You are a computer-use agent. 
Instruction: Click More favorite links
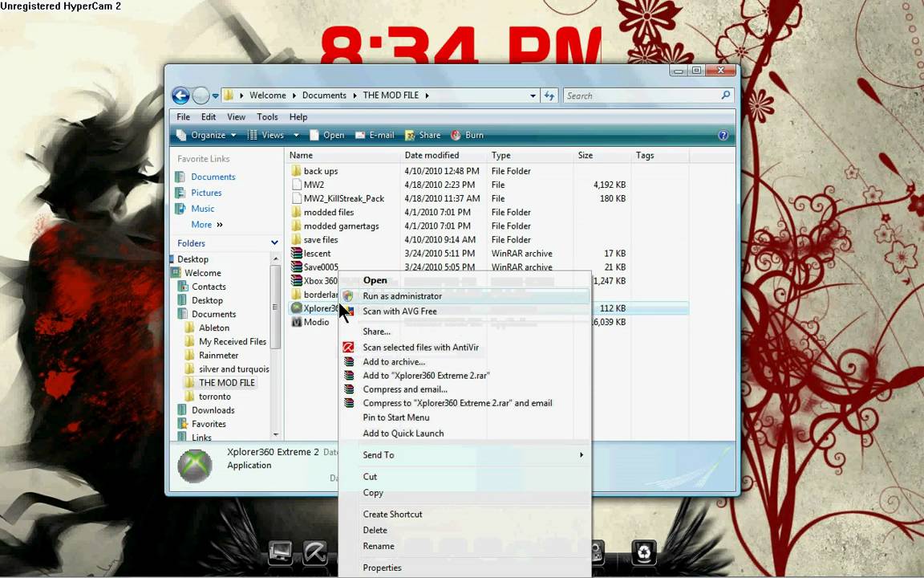tap(207, 224)
